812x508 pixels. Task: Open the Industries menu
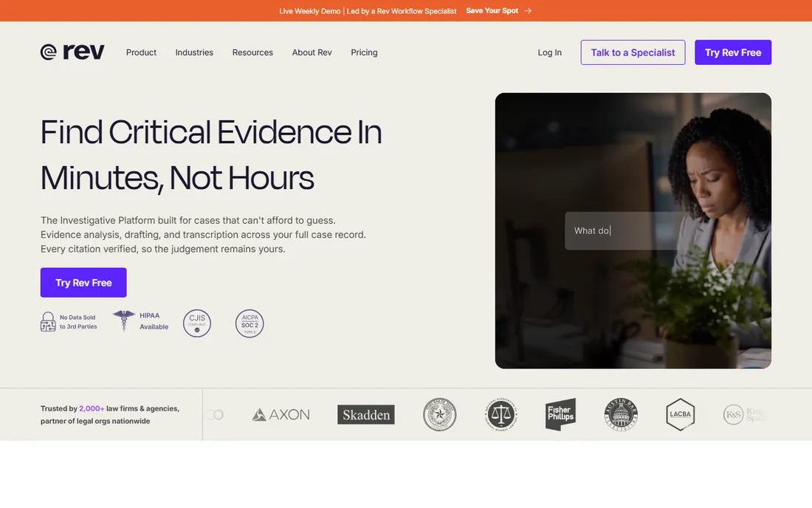coord(194,52)
